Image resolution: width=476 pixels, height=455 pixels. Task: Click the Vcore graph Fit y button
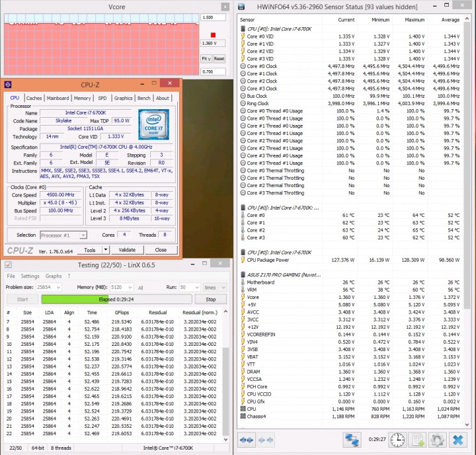206,59
